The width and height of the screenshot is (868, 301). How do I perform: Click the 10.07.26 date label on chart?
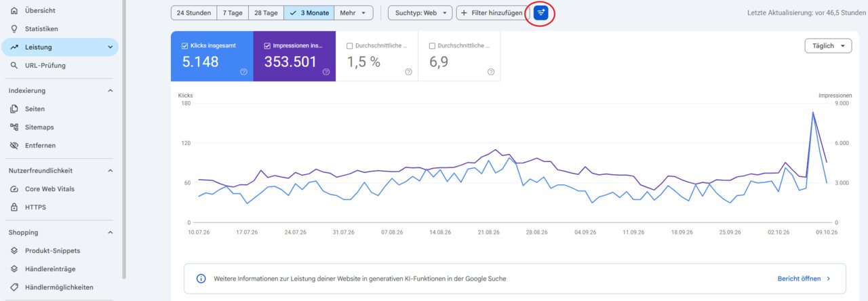[x=199, y=232]
